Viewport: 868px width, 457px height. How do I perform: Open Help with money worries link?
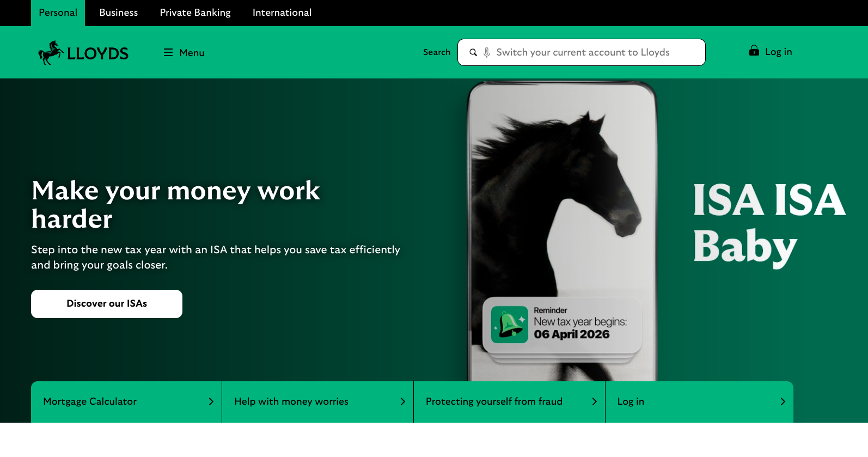(x=318, y=402)
